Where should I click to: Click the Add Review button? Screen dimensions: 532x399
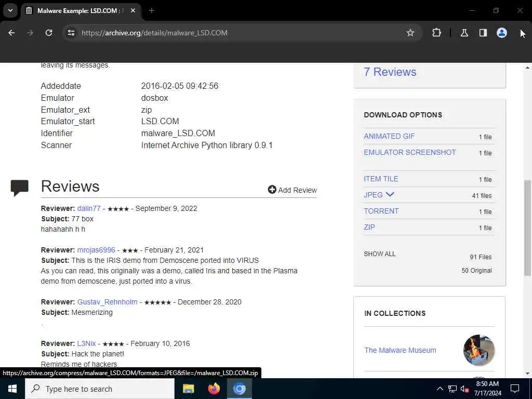click(292, 190)
